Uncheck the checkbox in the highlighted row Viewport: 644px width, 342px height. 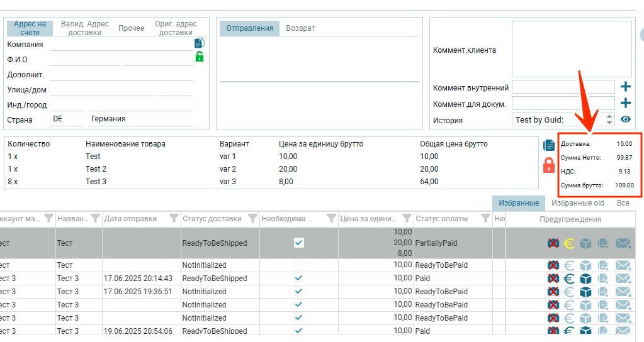point(299,243)
